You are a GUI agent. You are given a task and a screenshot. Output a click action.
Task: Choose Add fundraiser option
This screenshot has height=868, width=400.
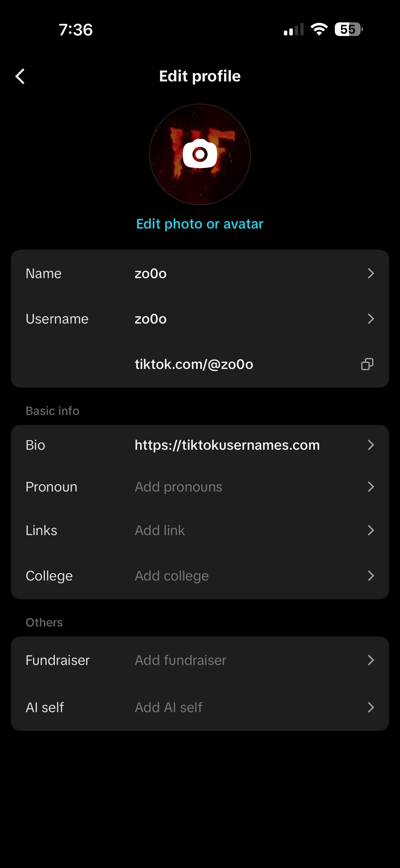point(180,660)
